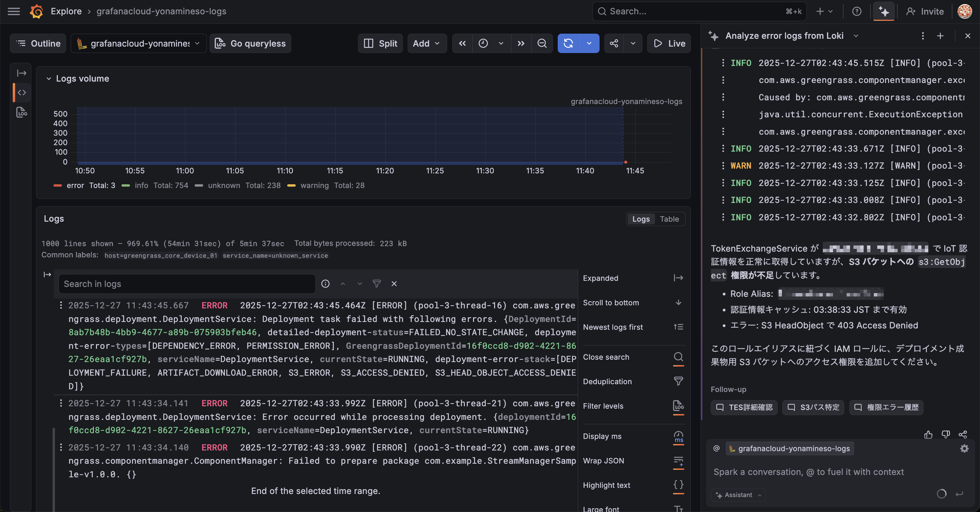This screenshot has height=512, width=980.
Task: Click the S3パス特定 follow-up suggestion
Action: pyautogui.click(x=813, y=408)
